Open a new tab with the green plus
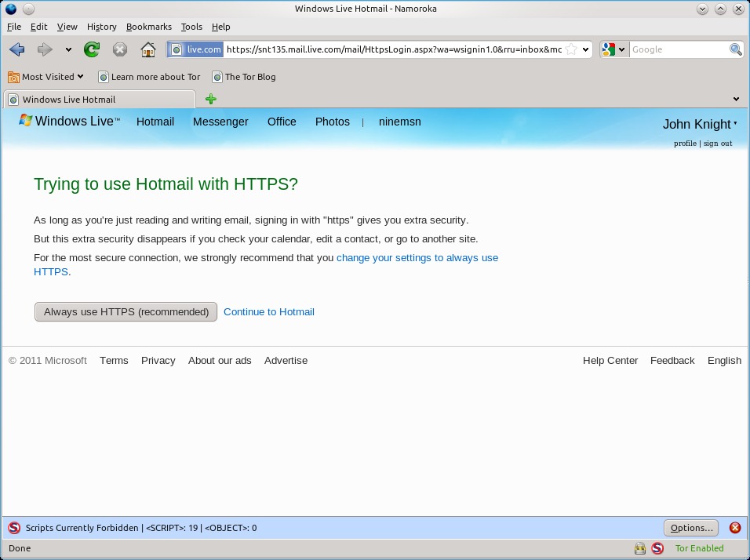Image resolution: width=750 pixels, height=560 pixels. [x=210, y=99]
